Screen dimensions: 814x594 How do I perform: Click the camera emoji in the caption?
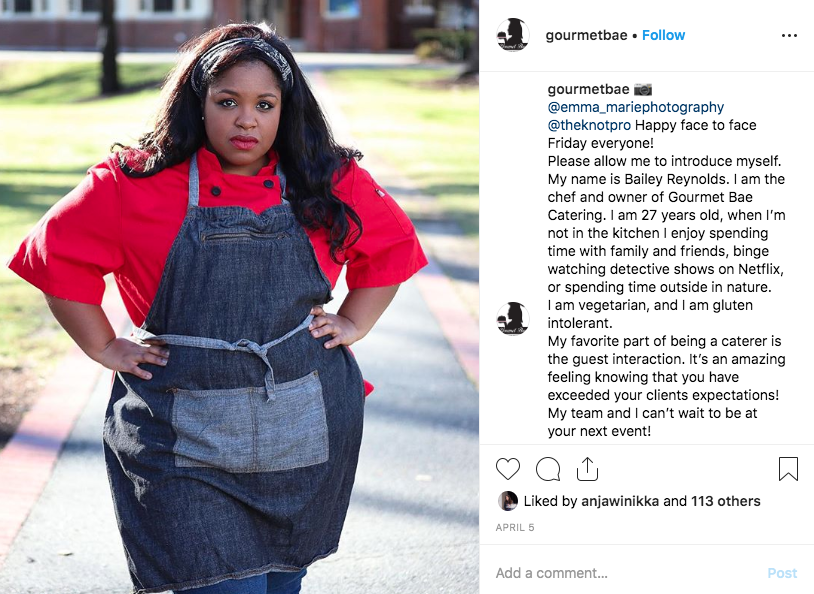[x=643, y=89]
